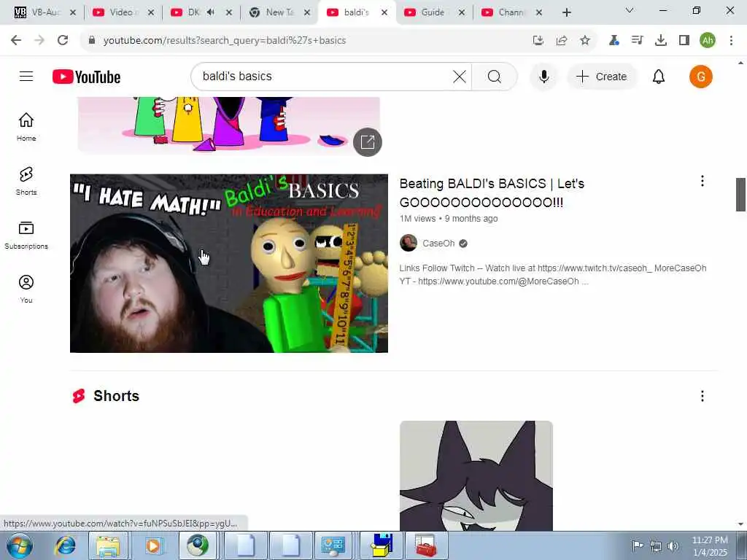Screen dimensions: 747x560
Task: Switch to the New Tab tab
Action: (x=279, y=12)
